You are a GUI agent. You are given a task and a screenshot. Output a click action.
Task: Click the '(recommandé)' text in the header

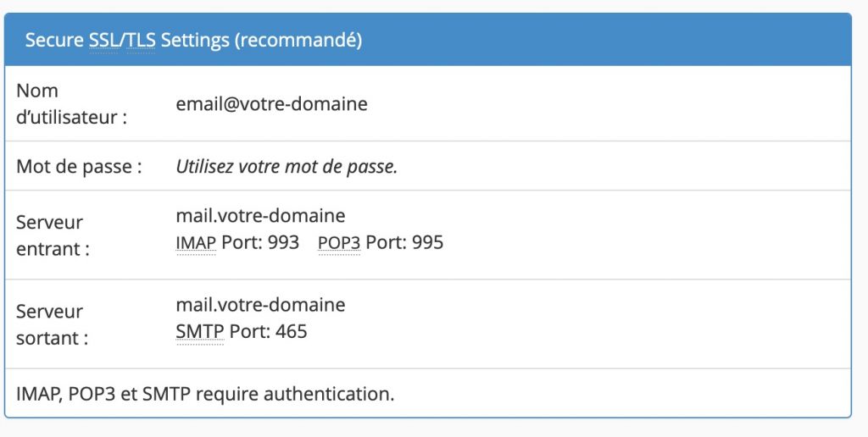(x=298, y=41)
